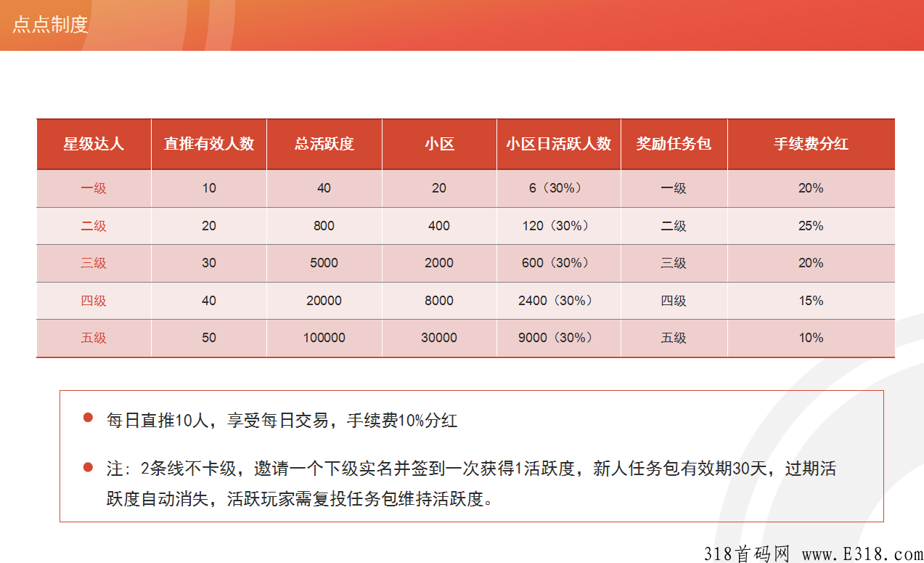Click the '2400（30%）' daily active cell
This screenshot has width=924, height=563.
[x=559, y=301]
